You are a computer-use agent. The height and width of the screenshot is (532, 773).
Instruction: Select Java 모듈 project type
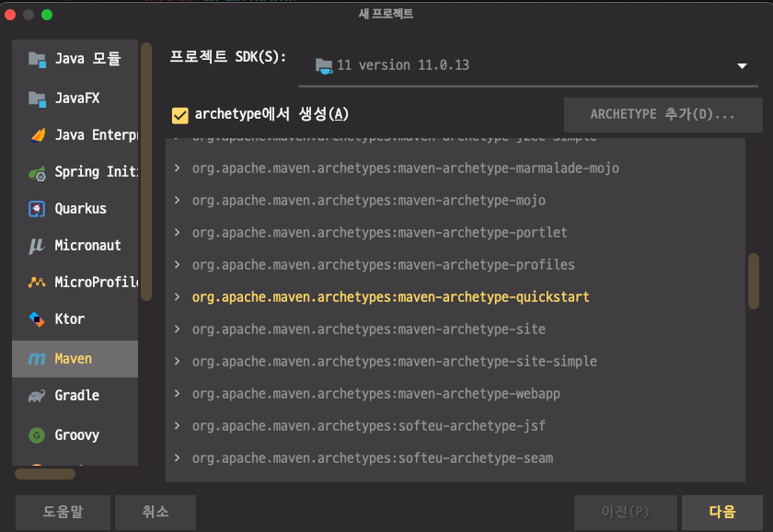coord(75,59)
